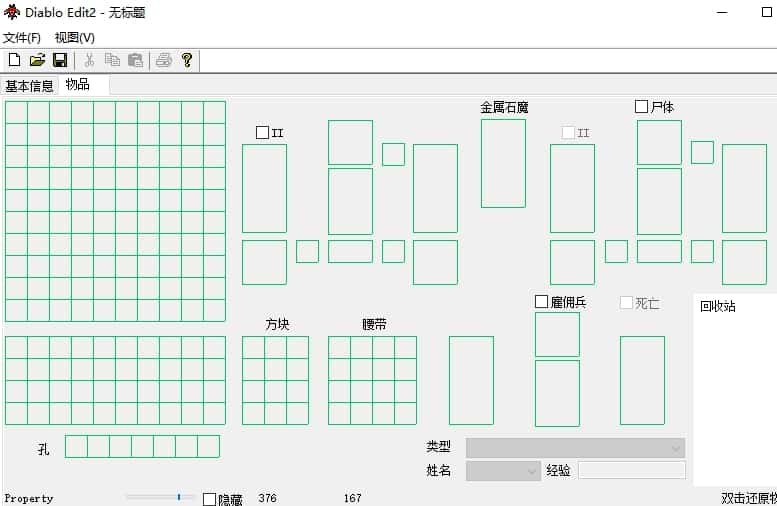The height and width of the screenshot is (506, 777).
Task: Enable the 雇佣兵 checkbox
Action: point(542,302)
